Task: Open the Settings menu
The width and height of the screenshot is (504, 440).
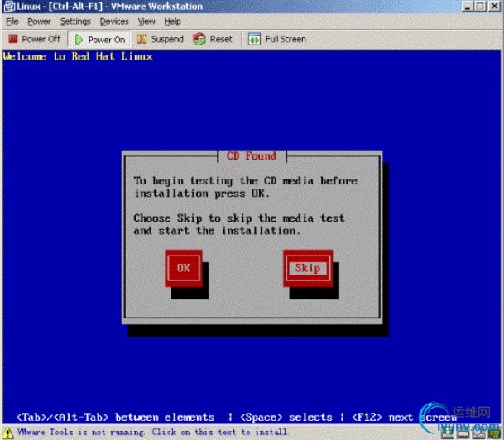Action: coord(75,22)
